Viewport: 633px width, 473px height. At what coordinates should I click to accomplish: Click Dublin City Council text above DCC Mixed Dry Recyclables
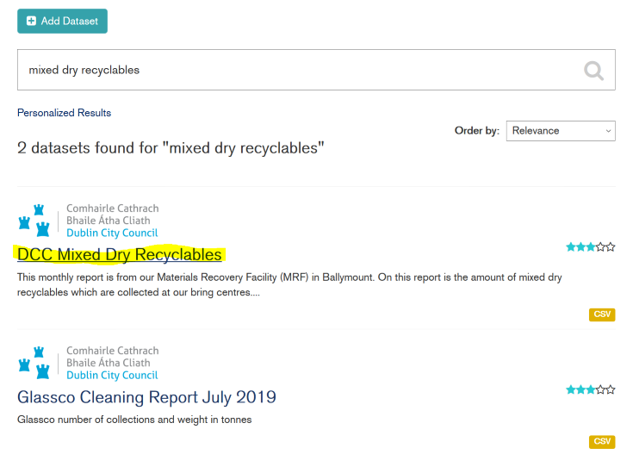[112, 233]
